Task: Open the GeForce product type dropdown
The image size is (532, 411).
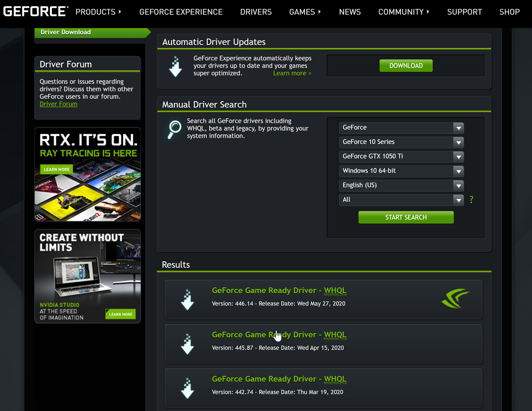Action: click(401, 128)
